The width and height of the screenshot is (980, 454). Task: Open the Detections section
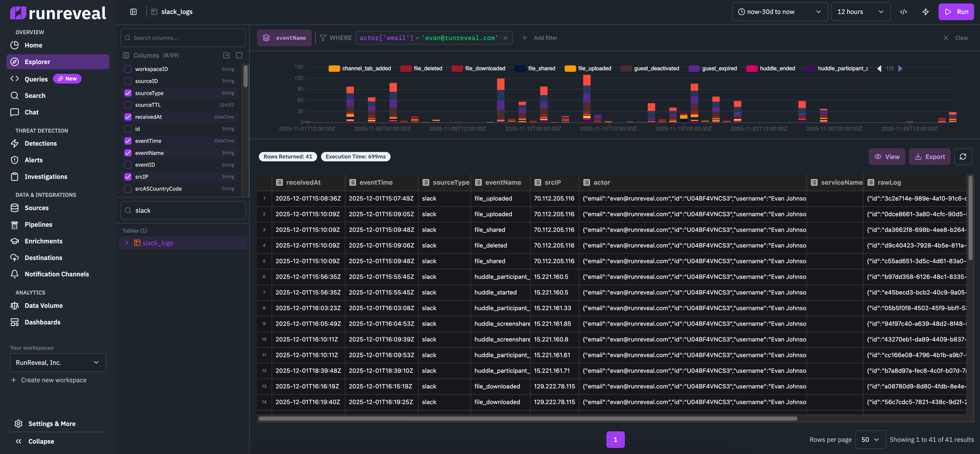click(x=40, y=143)
